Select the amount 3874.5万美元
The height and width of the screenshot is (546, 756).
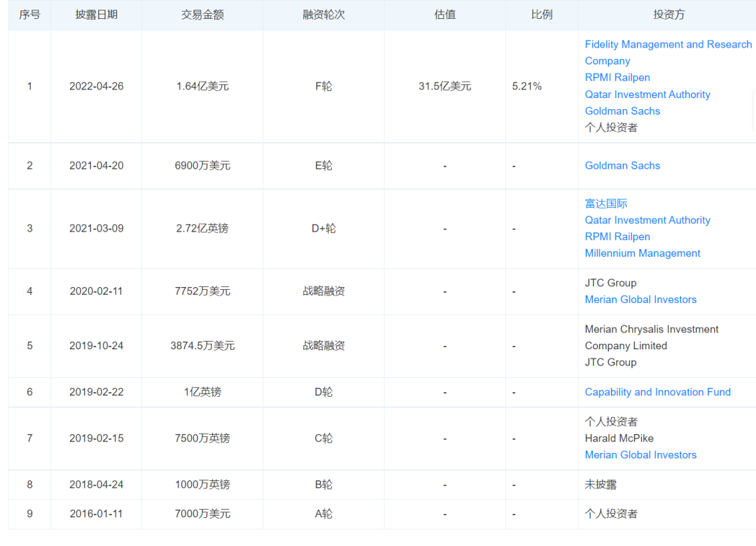[x=202, y=346]
